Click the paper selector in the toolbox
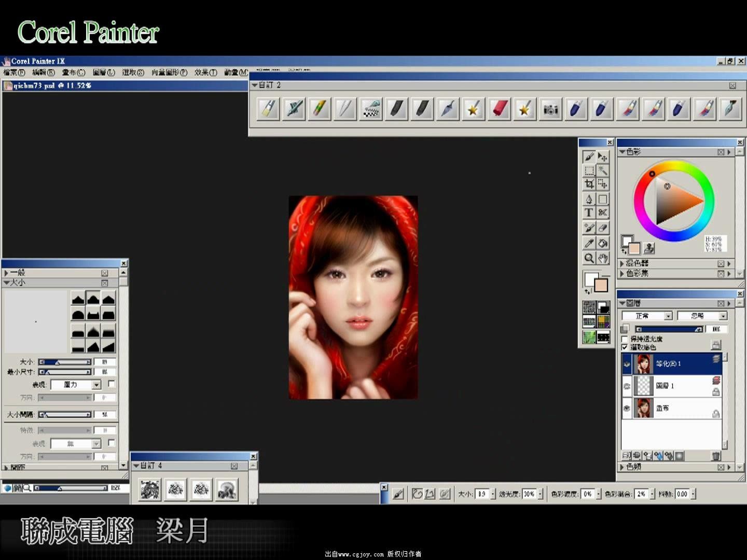This screenshot has width=747, height=560. coord(589,307)
